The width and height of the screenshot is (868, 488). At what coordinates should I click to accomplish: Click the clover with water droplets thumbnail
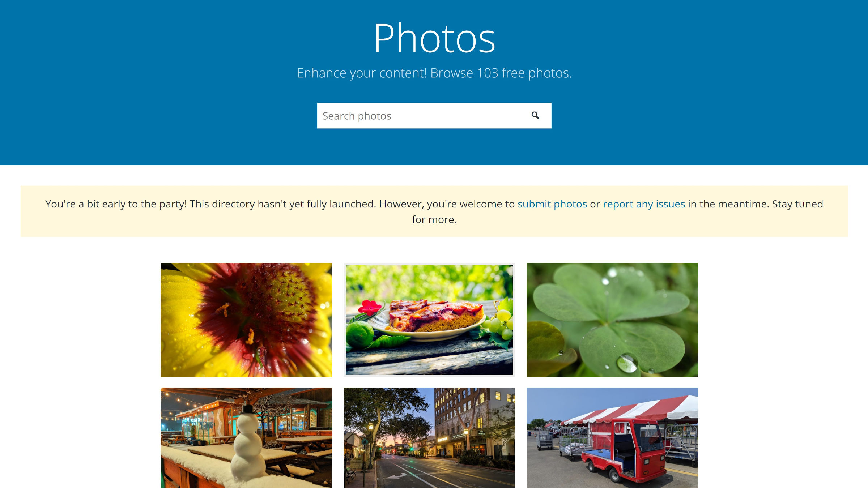coord(612,320)
